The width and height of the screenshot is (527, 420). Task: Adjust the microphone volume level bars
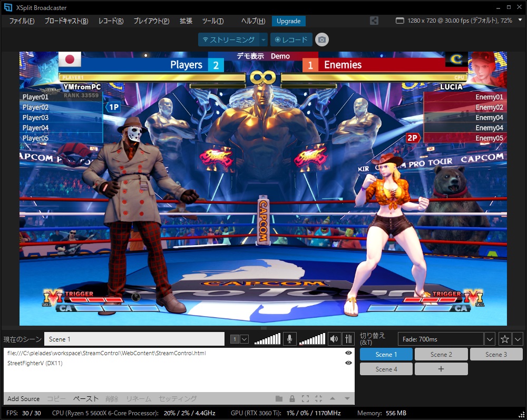(x=267, y=339)
